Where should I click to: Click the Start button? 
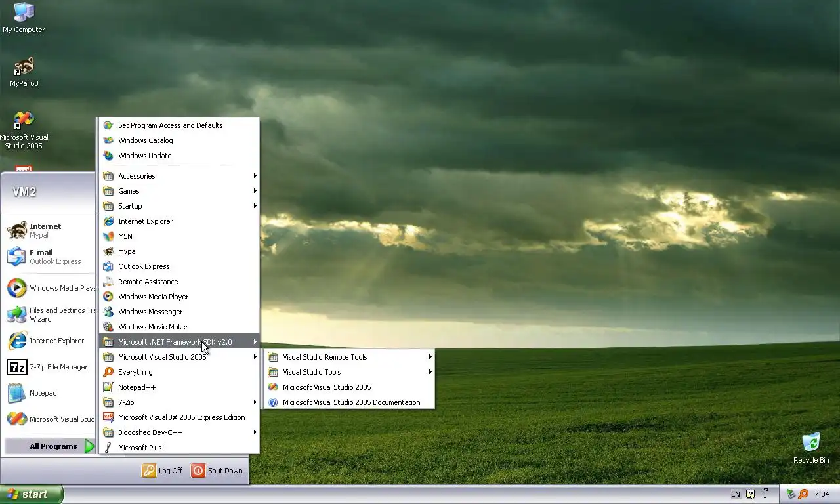pos(31,494)
